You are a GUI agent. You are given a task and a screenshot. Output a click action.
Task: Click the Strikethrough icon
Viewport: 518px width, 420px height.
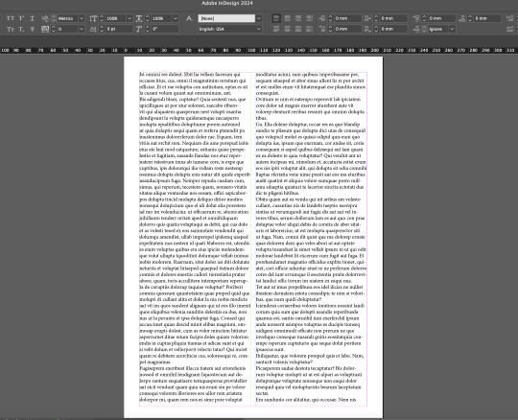click(32, 29)
